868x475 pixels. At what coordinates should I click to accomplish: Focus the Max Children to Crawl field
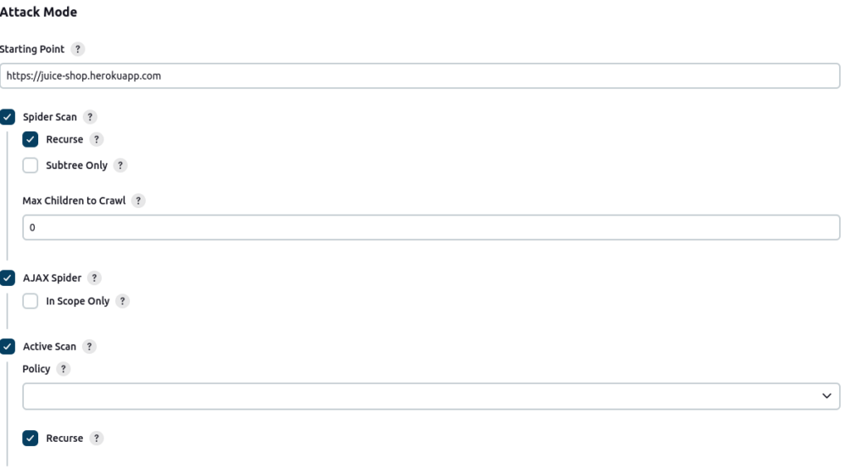pyautogui.click(x=431, y=227)
